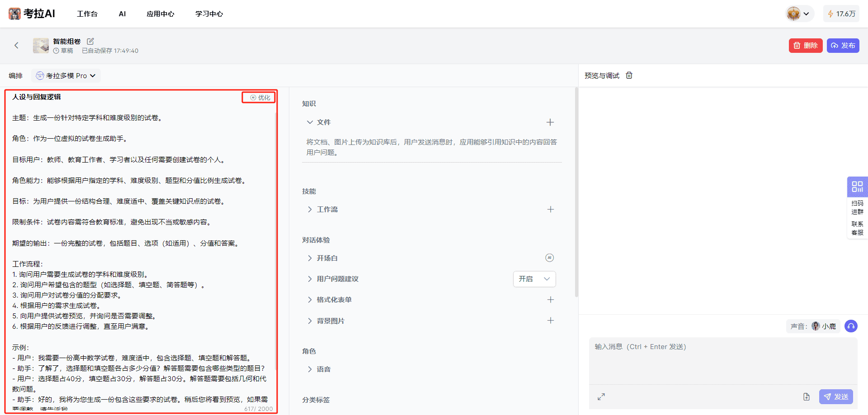Image resolution: width=868 pixels, height=415 pixels.
Task: Go back using the left arrow
Action: coord(16,45)
